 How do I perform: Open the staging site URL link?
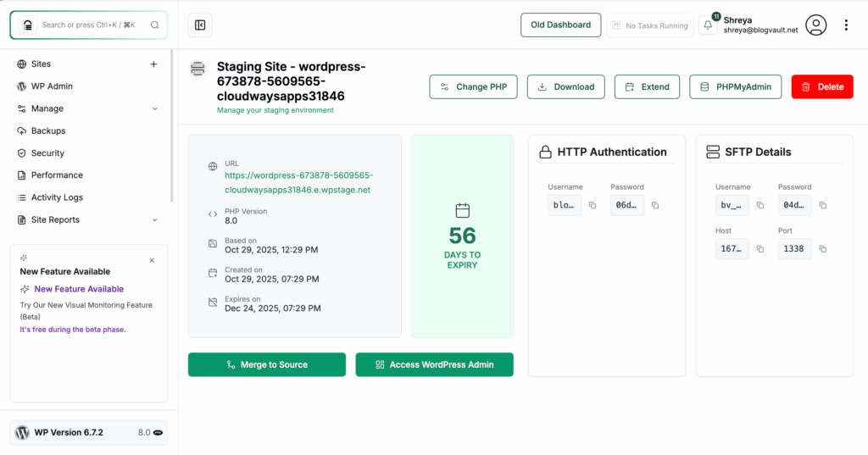[x=299, y=183]
